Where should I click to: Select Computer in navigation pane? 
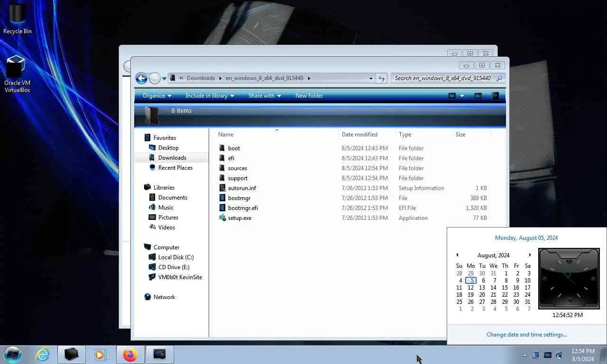tap(166, 247)
